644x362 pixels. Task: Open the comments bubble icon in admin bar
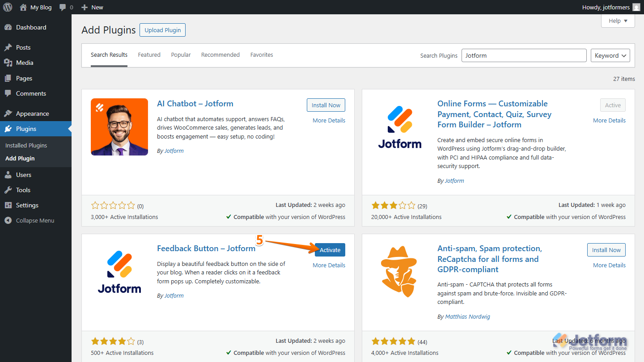click(x=63, y=7)
